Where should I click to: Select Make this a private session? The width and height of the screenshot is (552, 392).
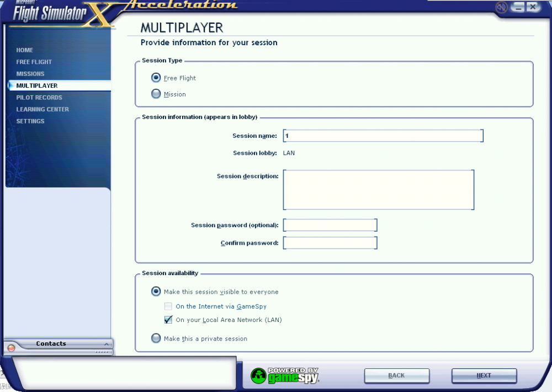[x=156, y=339]
